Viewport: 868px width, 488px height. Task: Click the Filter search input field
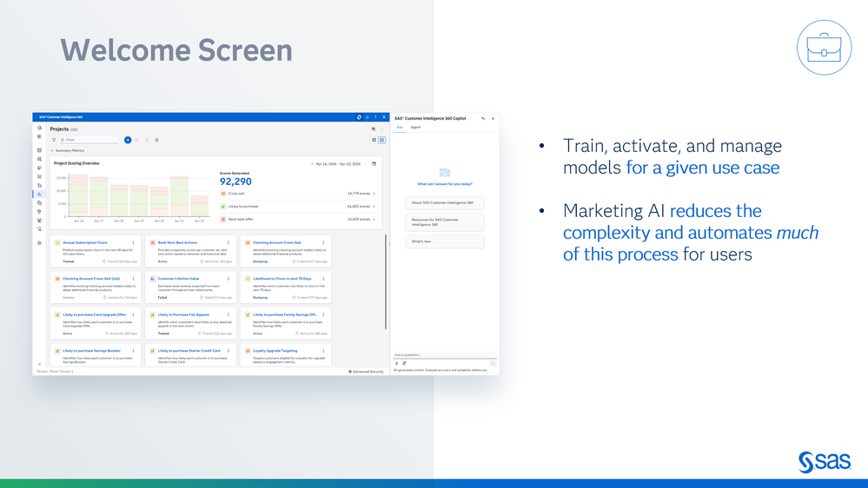point(89,140)
